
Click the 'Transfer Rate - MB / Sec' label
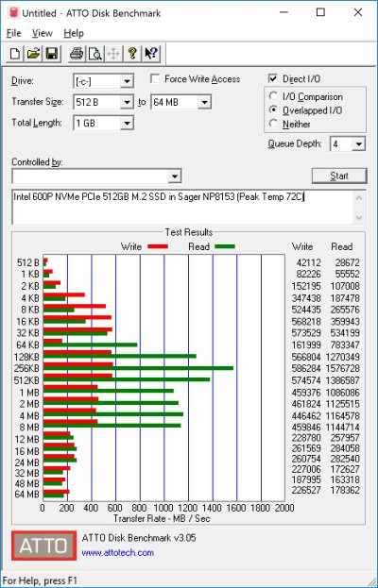(162, 518)
